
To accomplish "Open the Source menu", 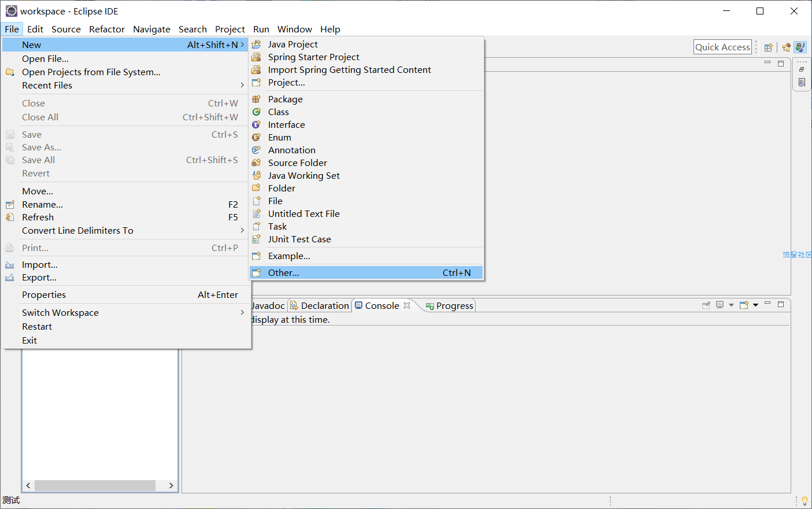I will [66, 29].
